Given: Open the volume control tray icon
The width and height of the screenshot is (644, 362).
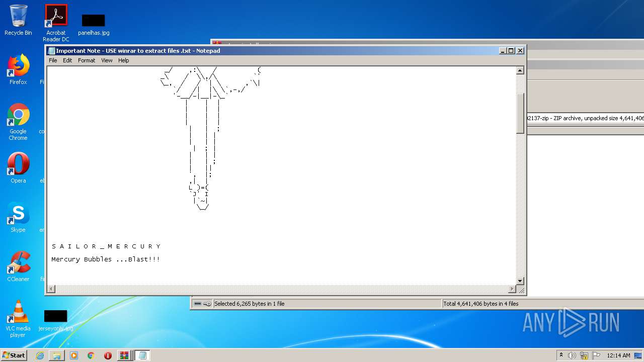Looking at the screenshot, I should point(572,355).
